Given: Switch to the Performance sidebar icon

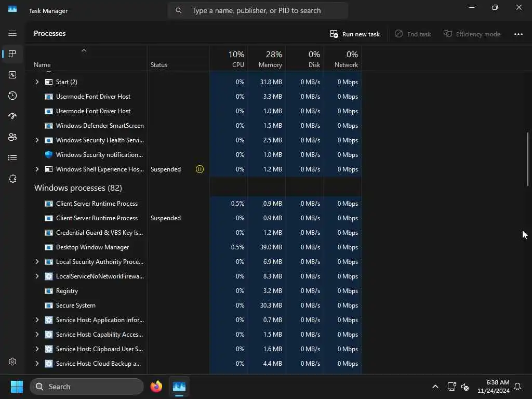Looking at the screenshot, I should [12, 75].
